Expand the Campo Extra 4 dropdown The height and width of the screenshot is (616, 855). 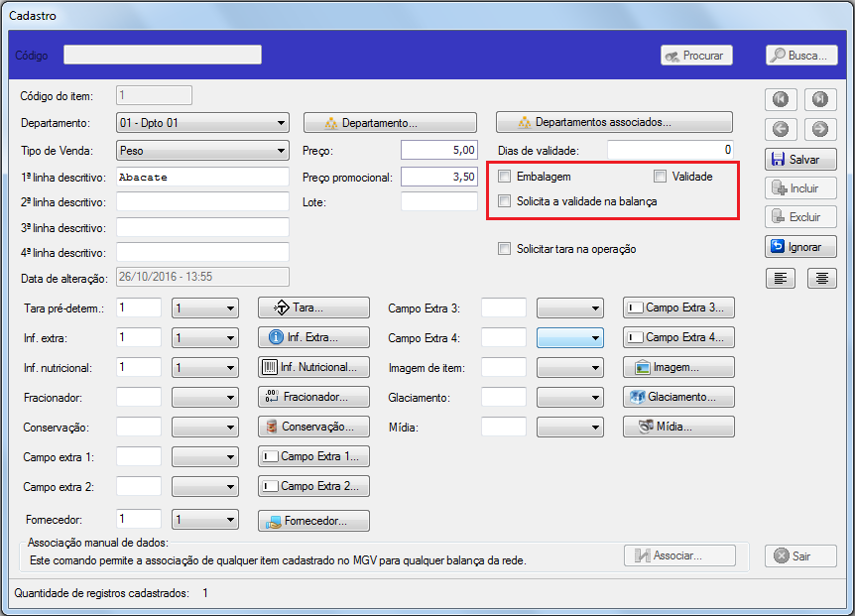pos(595,338)
